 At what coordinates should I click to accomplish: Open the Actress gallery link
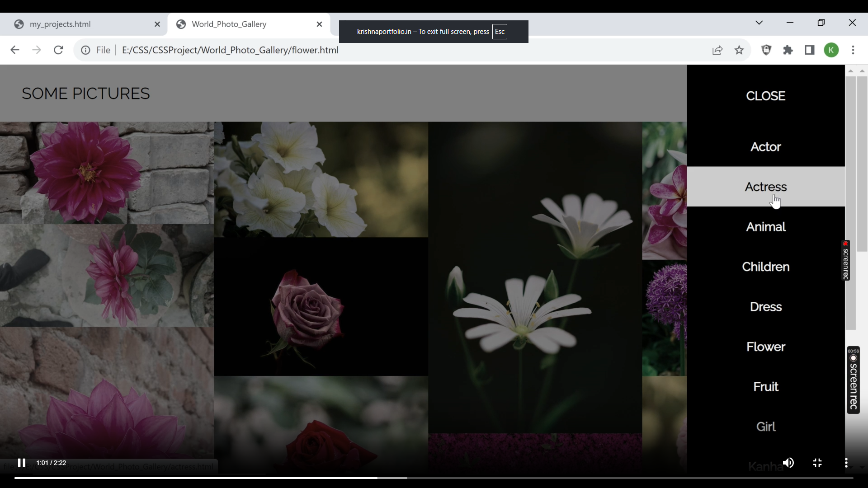click(x=766, y=187)
